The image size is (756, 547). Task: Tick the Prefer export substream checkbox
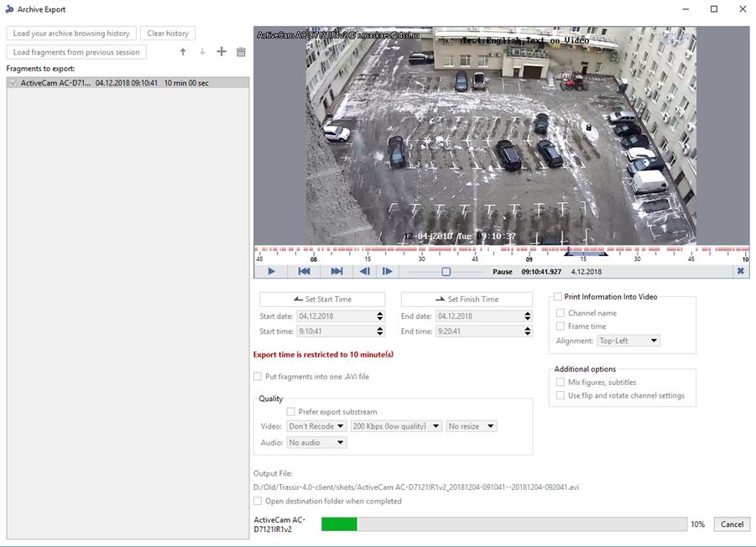point(291,412)
